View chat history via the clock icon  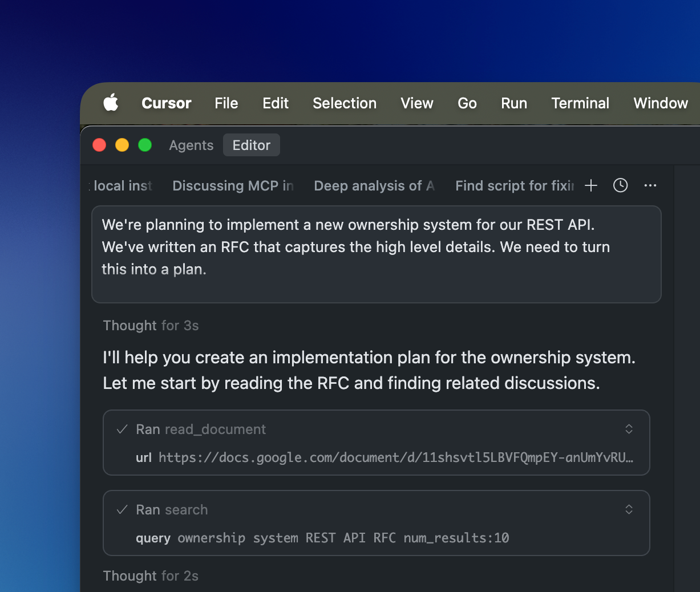pos(620,185)
